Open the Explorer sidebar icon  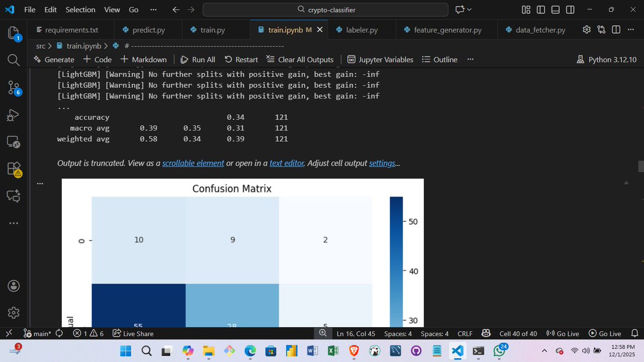click(12, 33)
